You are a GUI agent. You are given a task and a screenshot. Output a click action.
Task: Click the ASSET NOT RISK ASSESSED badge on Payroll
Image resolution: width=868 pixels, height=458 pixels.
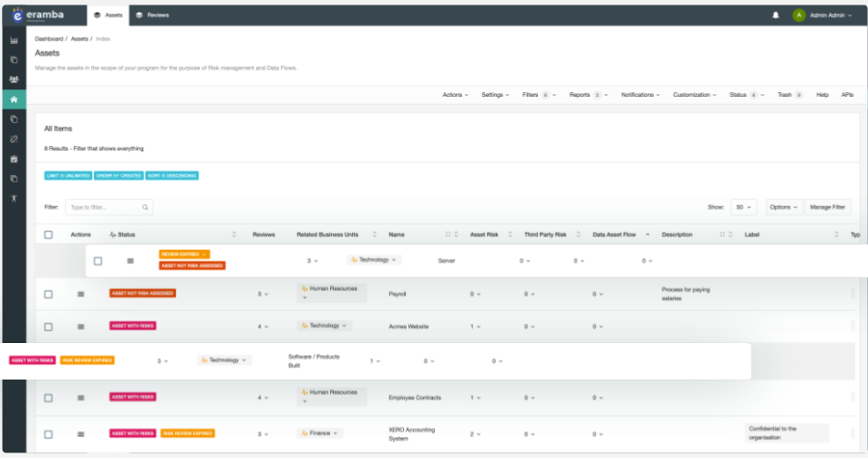coord(142,293)
